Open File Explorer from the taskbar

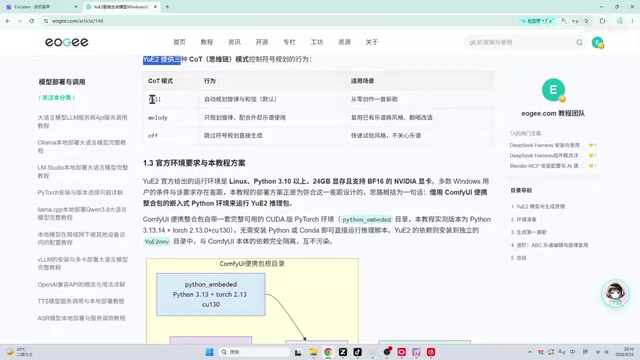(313, 352)
